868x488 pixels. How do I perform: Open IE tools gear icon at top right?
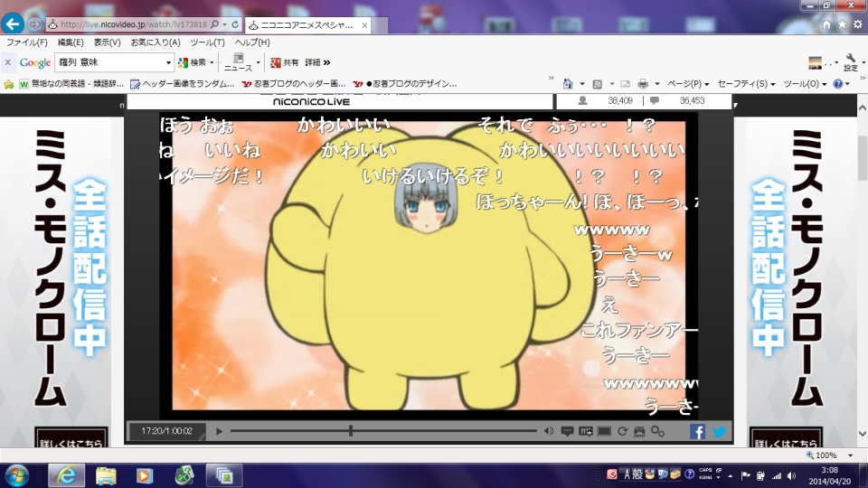click(x=857, y=24)
